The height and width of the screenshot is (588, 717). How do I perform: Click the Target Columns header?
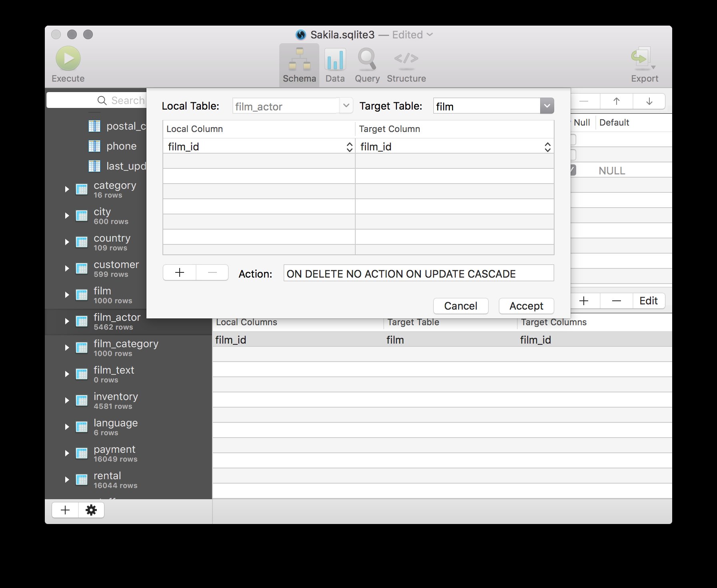pyautogui.click(x=554, y=322)
